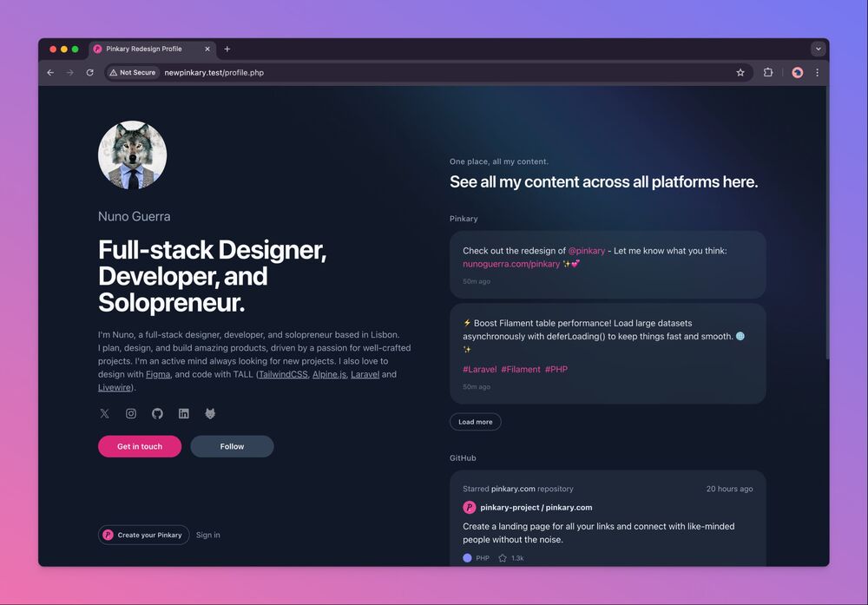
Task: Click the @pinkary mention link
Action: (x=586, y=251)
